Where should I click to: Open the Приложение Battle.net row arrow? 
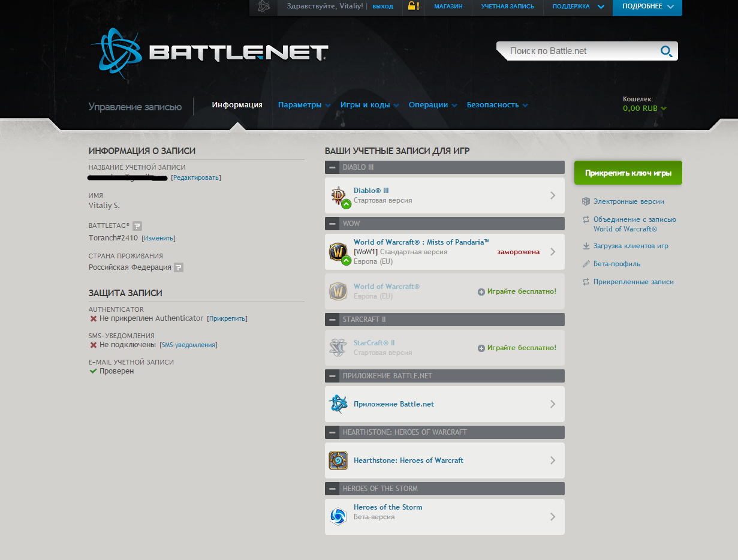coord(553,404)
